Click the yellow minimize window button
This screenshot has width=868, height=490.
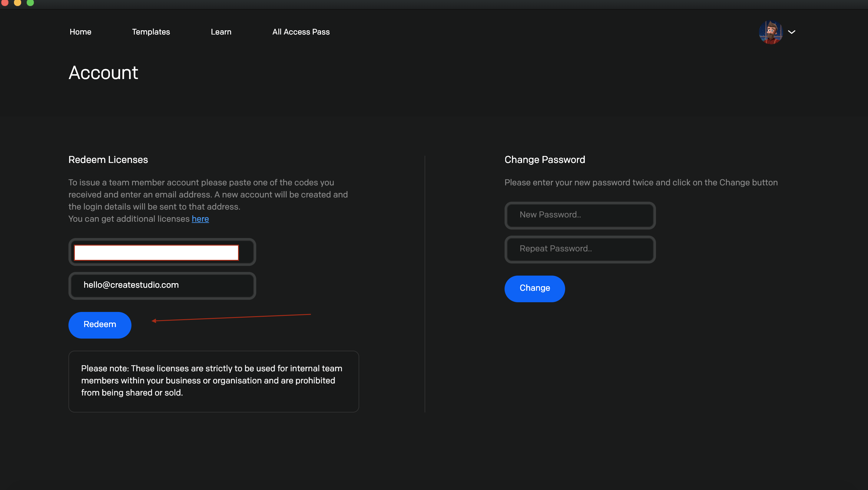18,2
